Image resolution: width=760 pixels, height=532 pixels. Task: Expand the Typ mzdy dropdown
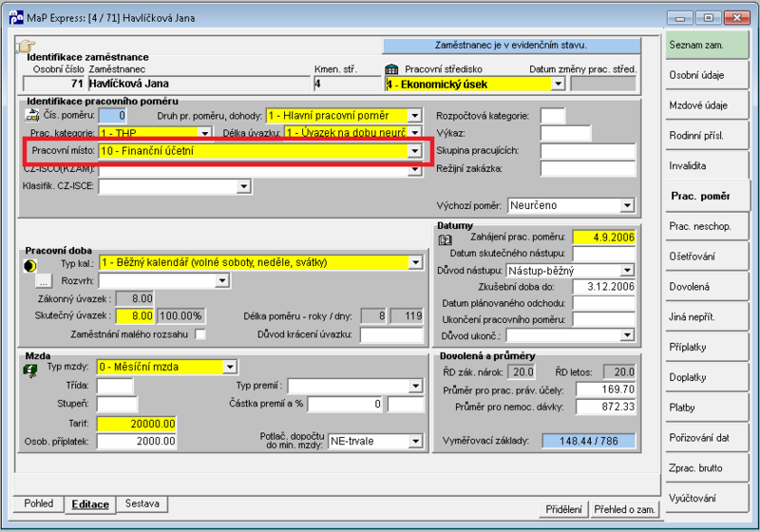pos(230,367)
